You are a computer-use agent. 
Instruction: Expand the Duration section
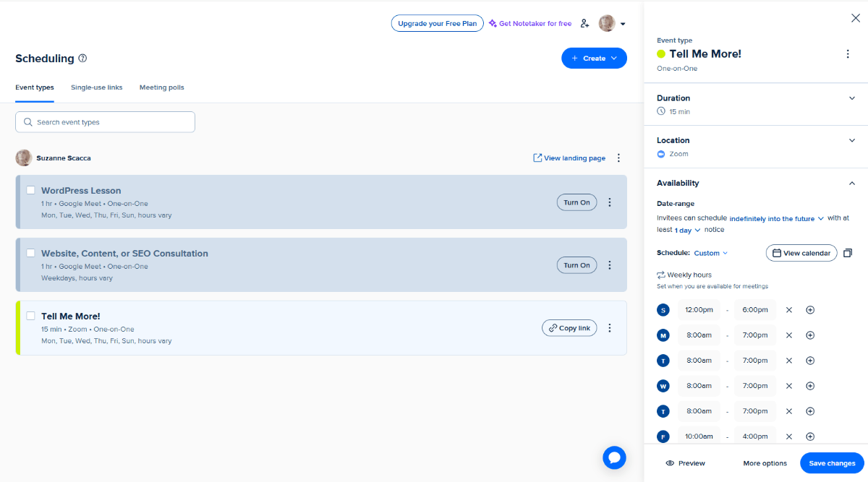tap(851, 98)
